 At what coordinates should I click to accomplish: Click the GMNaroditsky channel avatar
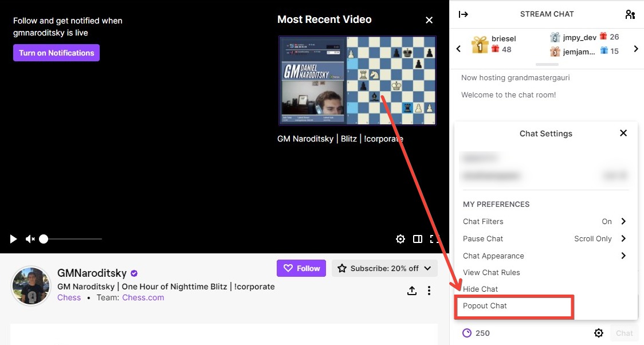click(x=31, y=286)
